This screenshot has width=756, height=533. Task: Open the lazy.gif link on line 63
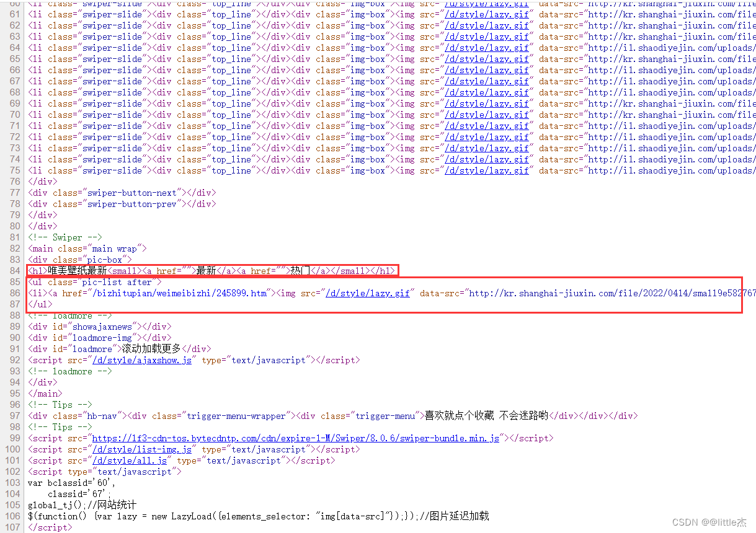pos(487,37)
